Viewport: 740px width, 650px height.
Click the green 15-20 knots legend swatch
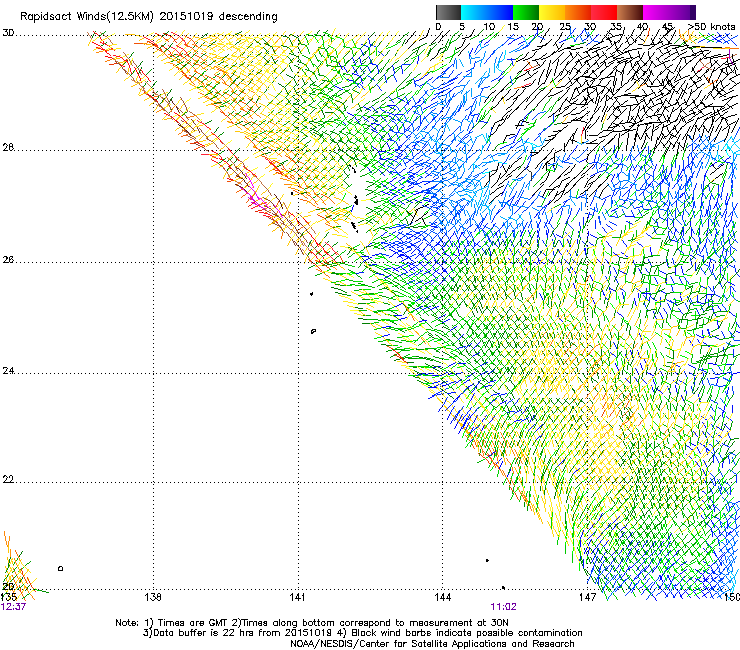point(526,12)
